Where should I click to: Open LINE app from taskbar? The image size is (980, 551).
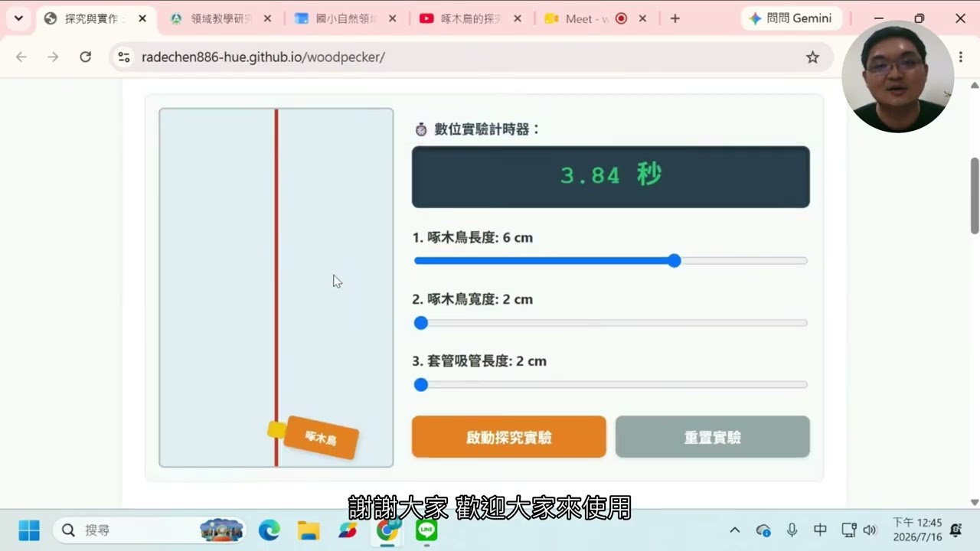pyautogui.click(x=426, y=530)
